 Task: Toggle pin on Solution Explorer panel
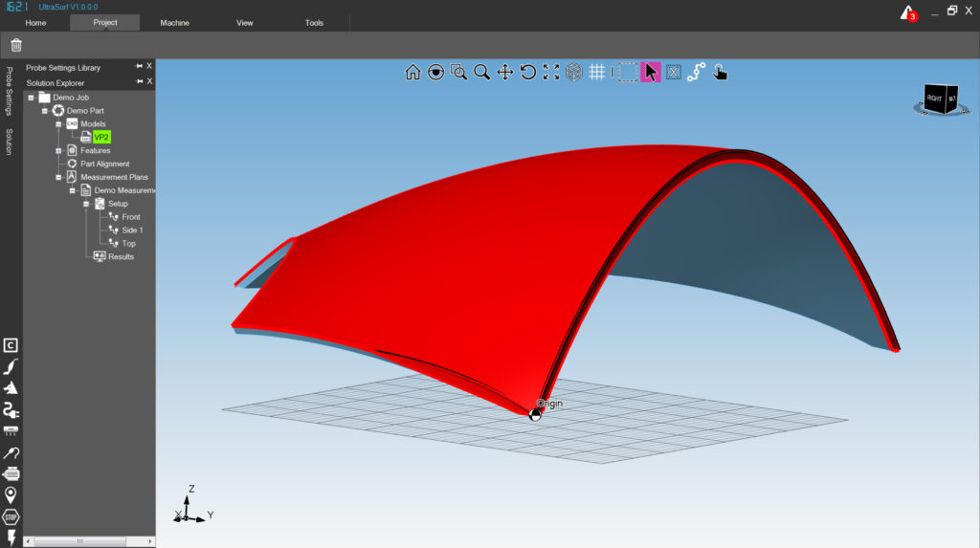coord(139,82)
